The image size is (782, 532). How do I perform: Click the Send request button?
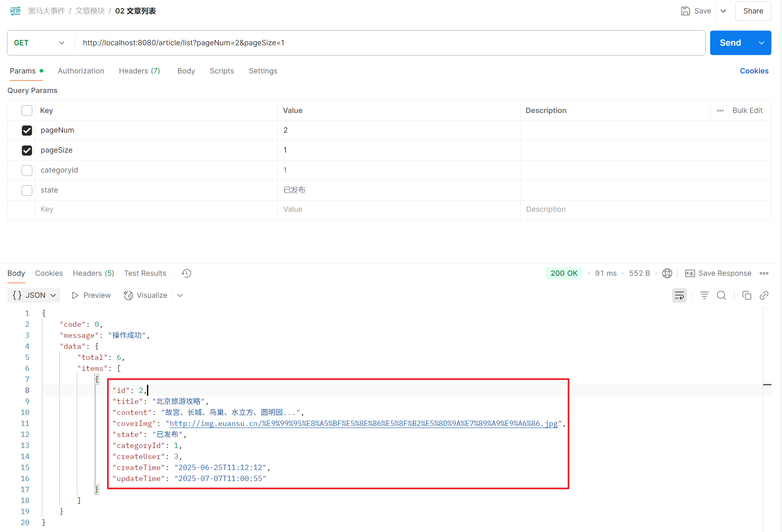click(x=730, y=43)
